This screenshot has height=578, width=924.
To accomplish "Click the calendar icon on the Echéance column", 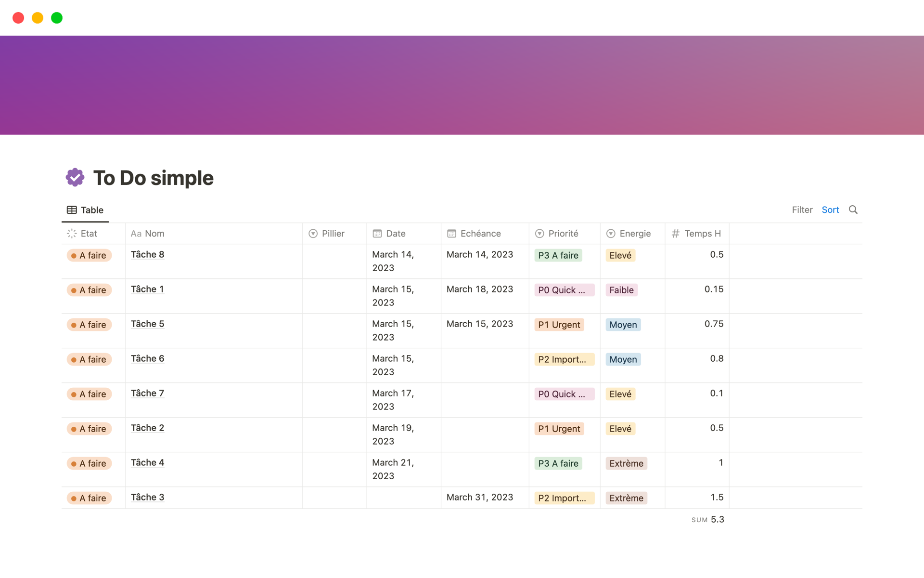I will tap(452, 233).
